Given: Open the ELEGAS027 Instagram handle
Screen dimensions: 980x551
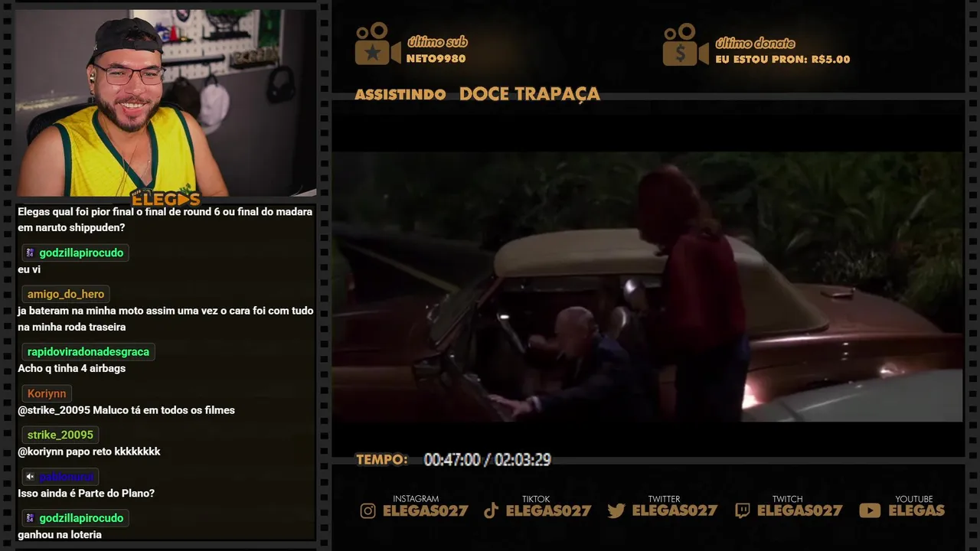Looking at the screenshot, I should pyautogui.click(x=426, y=510).
